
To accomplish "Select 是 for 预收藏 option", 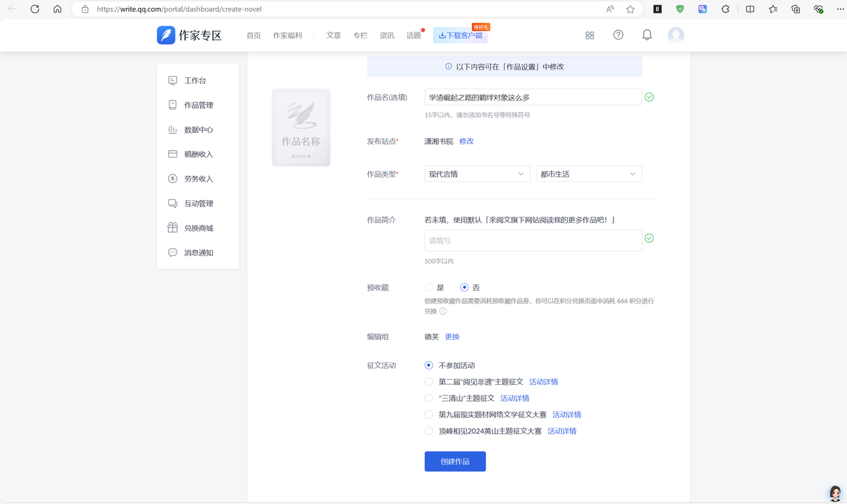I will pyautogui.click(x=429, y=288).
